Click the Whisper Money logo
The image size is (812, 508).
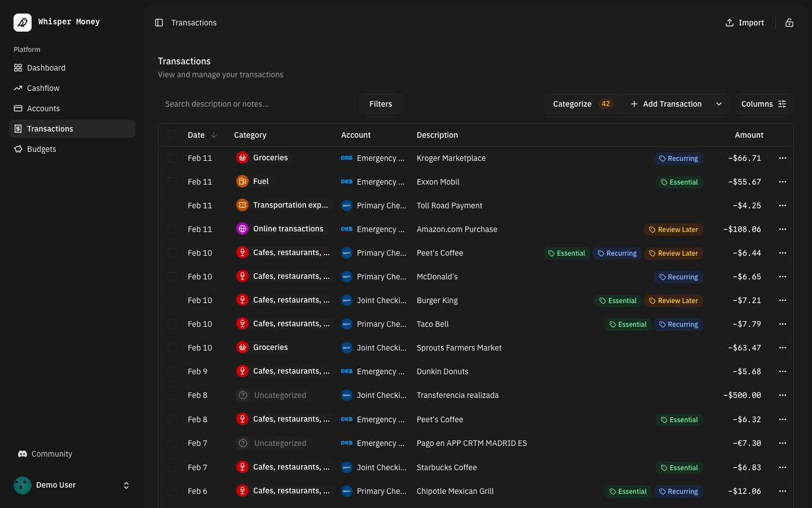point(22,22)
